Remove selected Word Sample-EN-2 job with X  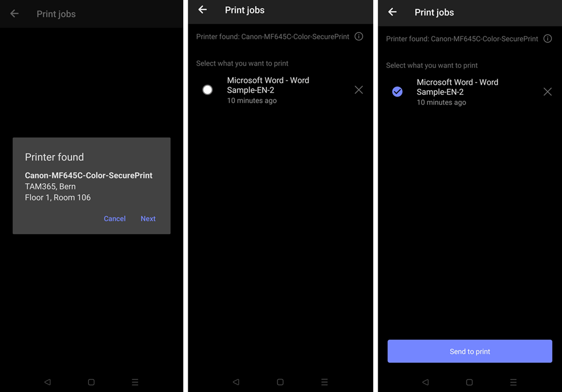pyautogui.click(x=547, y=92)
